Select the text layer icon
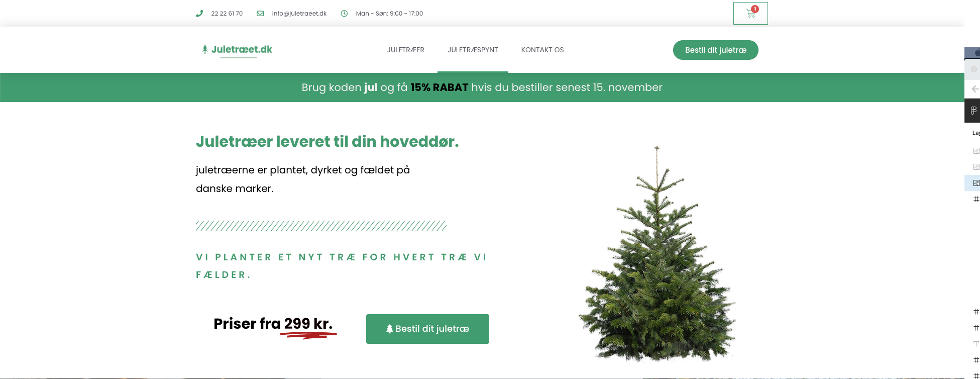This screenshot has height=379, width=980. coord(976,344)
